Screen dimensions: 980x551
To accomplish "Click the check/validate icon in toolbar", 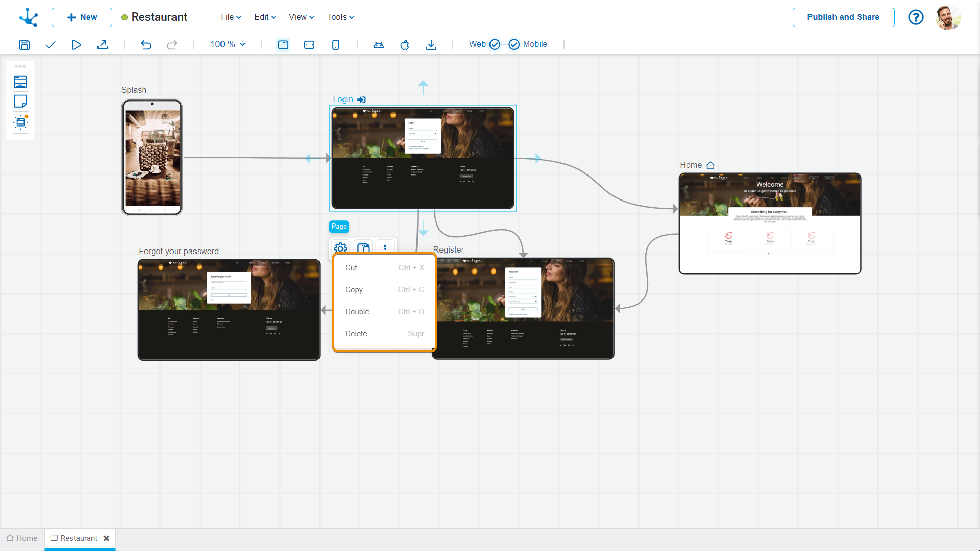I will [x=50, y=44].
